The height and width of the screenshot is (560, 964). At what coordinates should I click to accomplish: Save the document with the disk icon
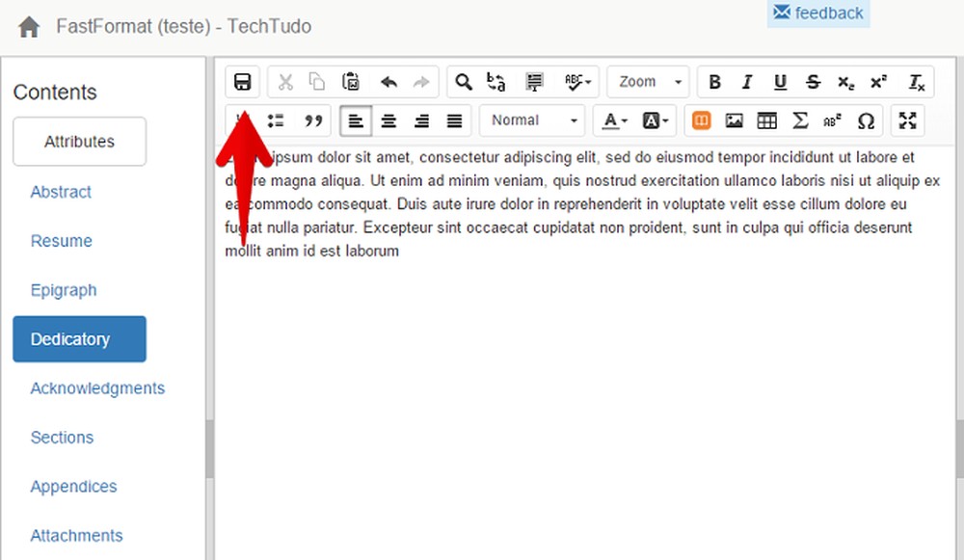point(241,81)
